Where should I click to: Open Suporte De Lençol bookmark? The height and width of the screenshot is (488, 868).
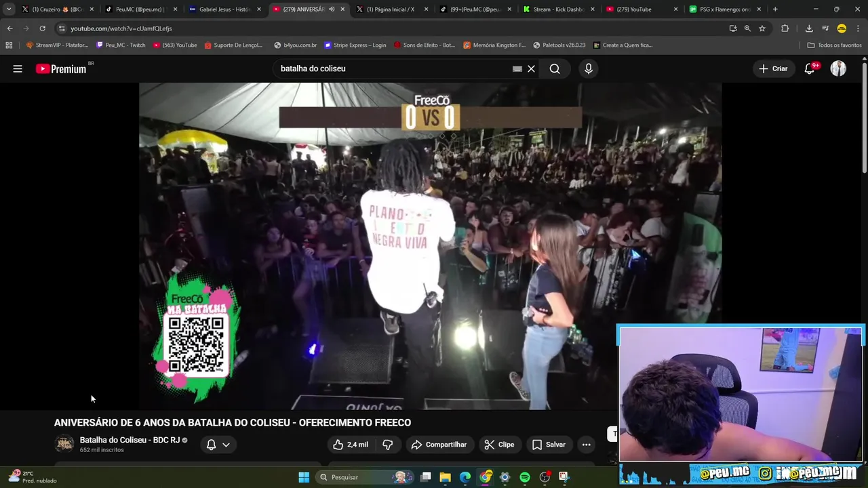click(233, 45)
